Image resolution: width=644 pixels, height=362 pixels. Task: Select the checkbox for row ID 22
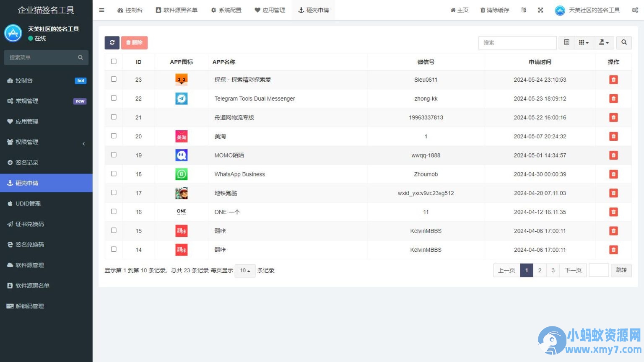tap(114, 98)
